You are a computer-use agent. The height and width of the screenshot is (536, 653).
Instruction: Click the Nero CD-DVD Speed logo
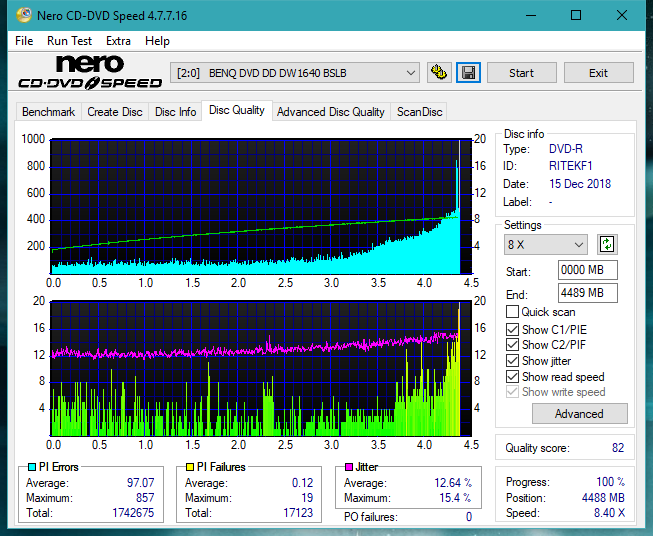tap(90, 72)
